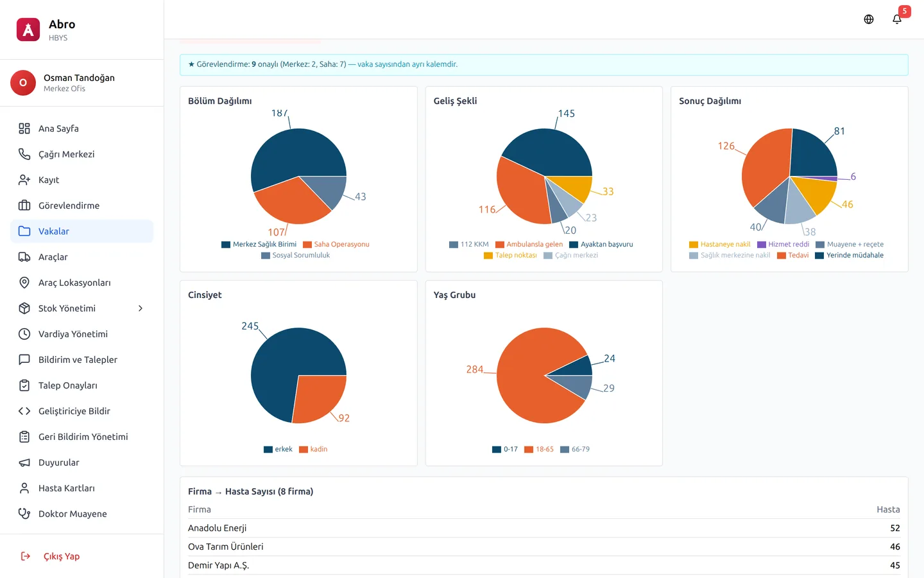Click the Araçlar truck icon
This screenshot has width=924, height=578.
tap(24, 257)
